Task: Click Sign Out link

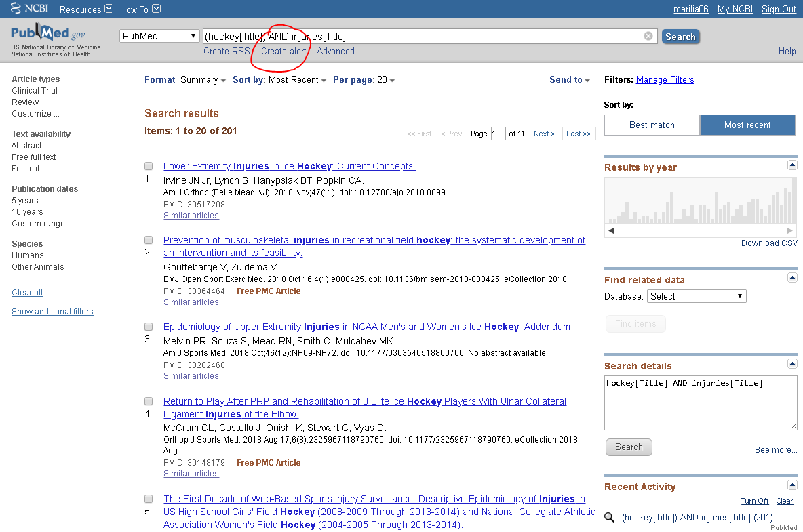Action: click(779, 9)
